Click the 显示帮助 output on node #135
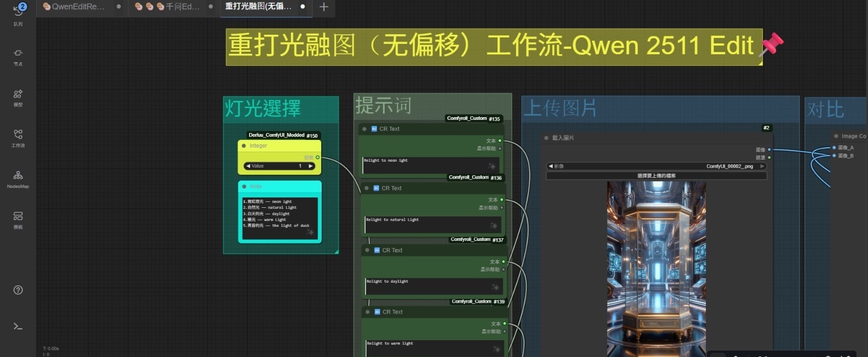The image size is (868, 357). tap(500, 149)
